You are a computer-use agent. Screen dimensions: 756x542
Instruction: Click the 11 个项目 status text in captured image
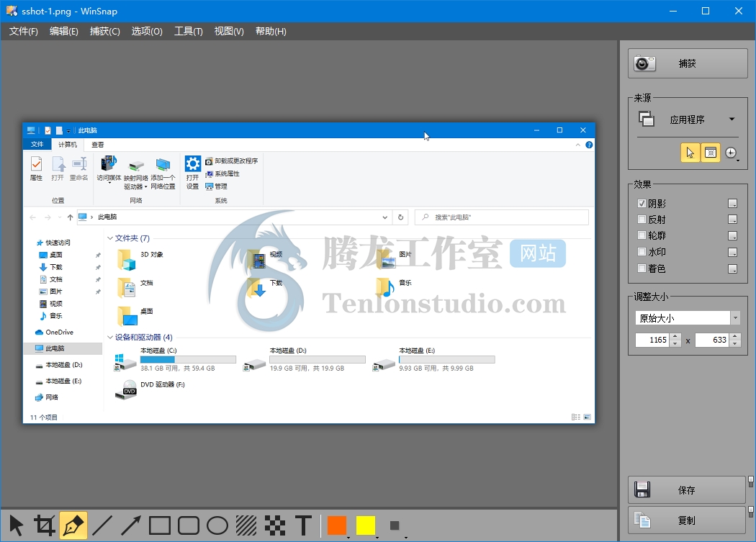click(44, 417)
